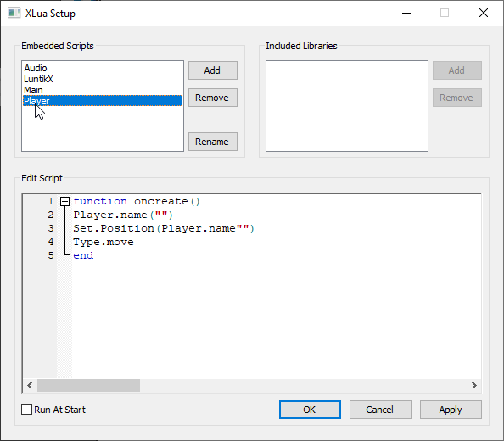504x441 pixels.
Task: Confirm with the OK button
Action: [310, 410]
